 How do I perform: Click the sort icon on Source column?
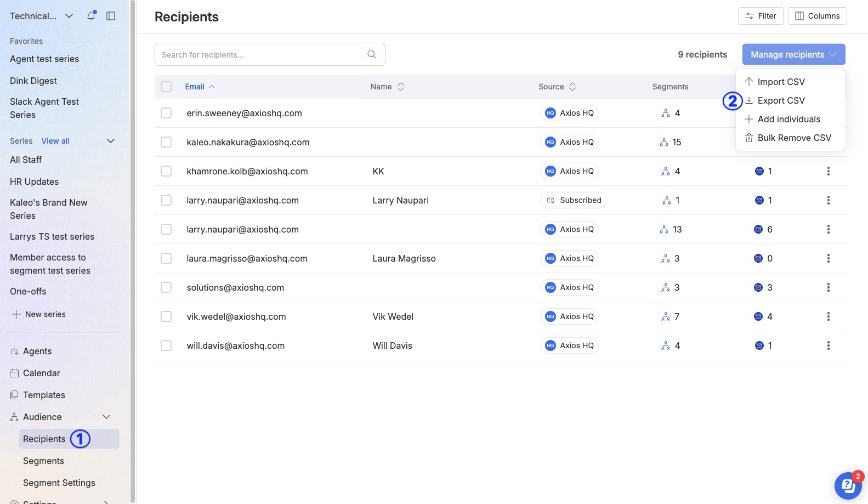click(572, 87)
